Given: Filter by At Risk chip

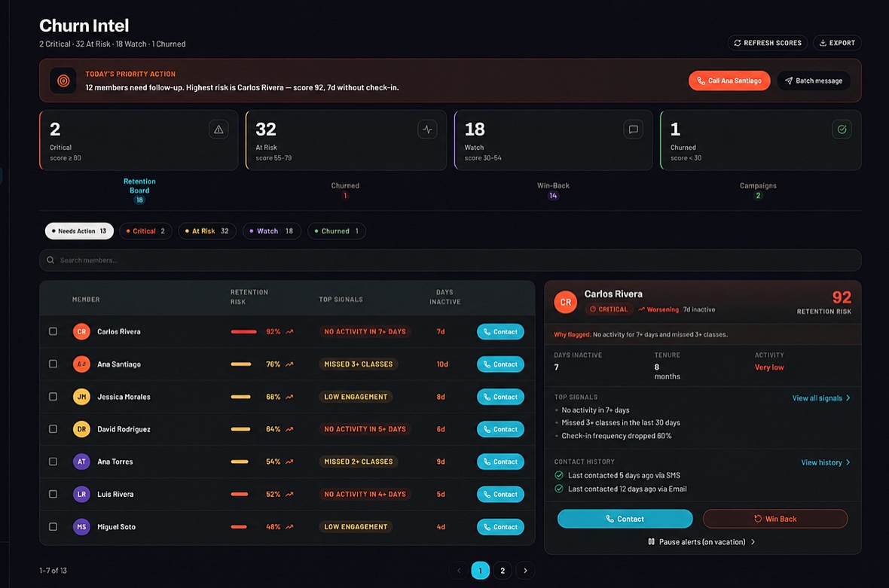Looking at the screenshot, I should click(207, 231).
